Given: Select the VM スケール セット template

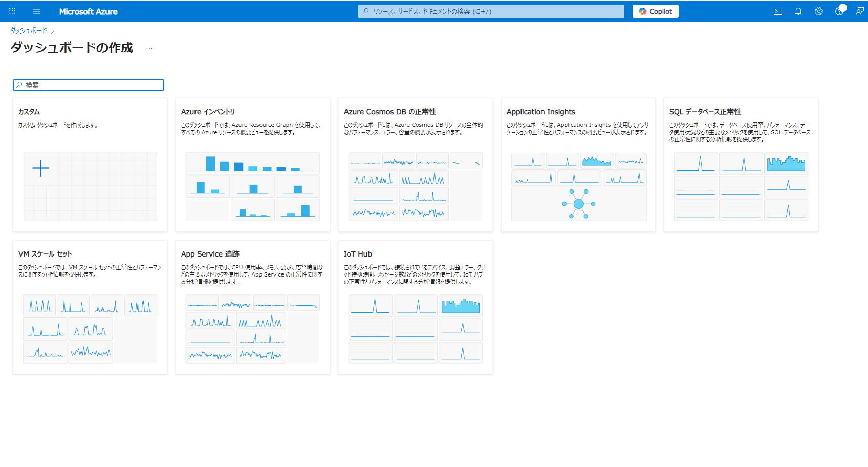Looking at the screenshot, I should 90,307.
